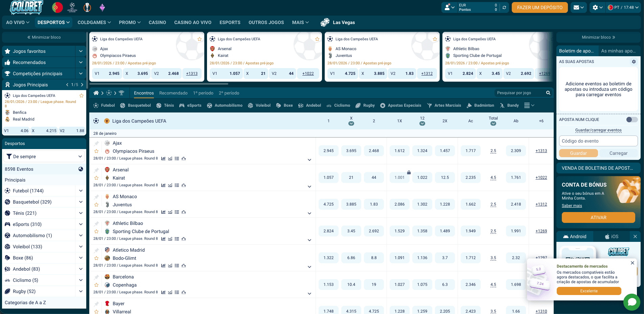644x314 pixels.
Task: Toggle Aposta num clique switch
Action: click(632, 120)
